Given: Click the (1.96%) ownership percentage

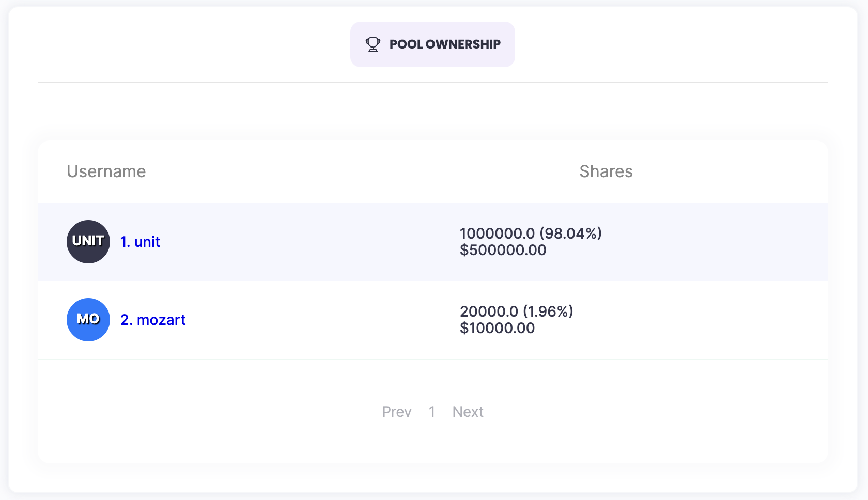Looking at the screenshot, I should [548, 311].
